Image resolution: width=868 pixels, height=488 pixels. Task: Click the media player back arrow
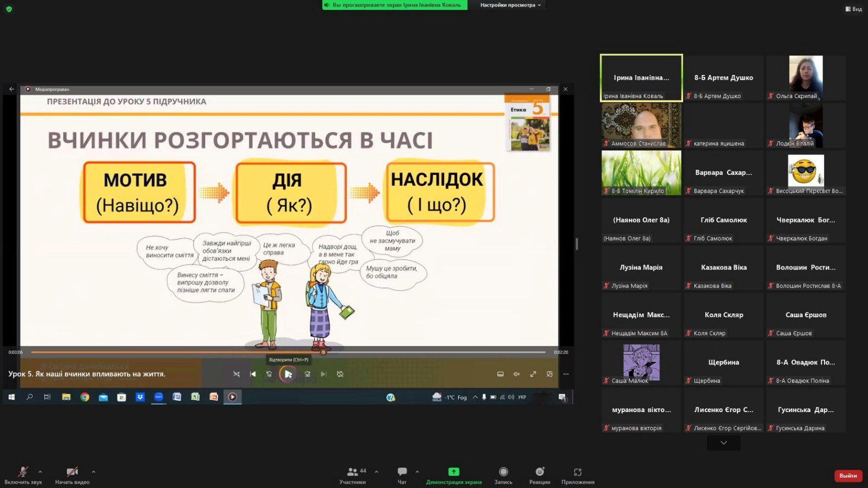point(11,89)
